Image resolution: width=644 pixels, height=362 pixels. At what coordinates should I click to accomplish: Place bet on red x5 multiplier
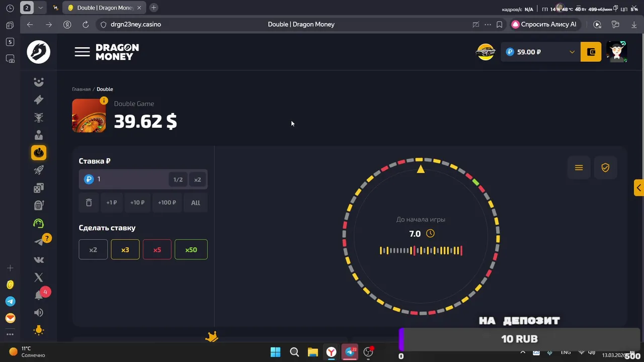pos(157,250)
